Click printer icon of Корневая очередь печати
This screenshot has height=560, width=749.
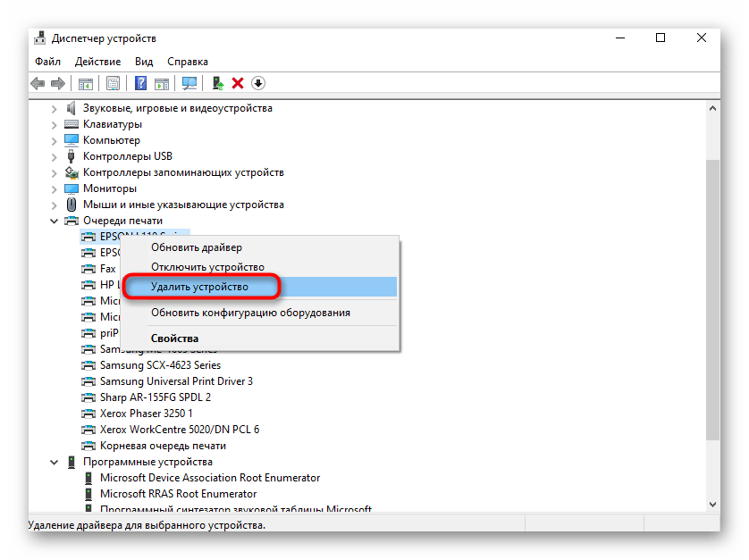point(88,446)
